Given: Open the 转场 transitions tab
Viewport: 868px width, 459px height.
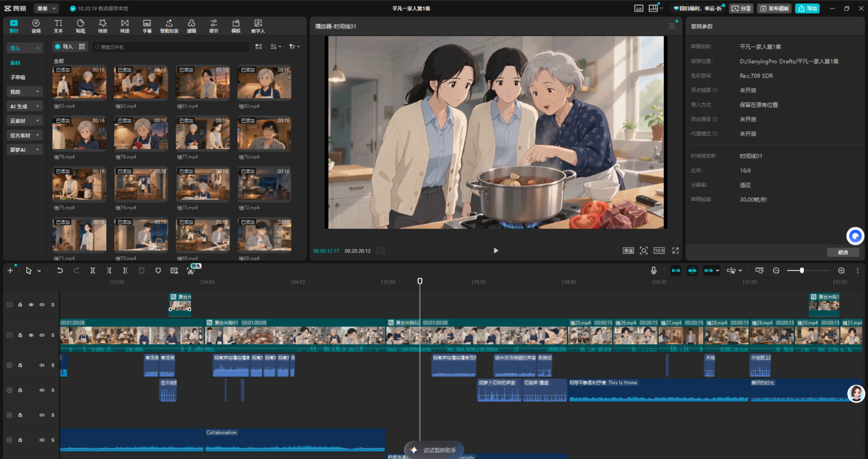Looking at the screenshot, I should tap(125, 26).
